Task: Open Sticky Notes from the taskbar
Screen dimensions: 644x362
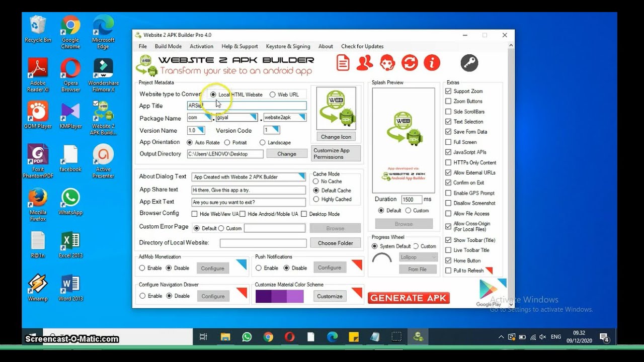Action: pos(354,337)
